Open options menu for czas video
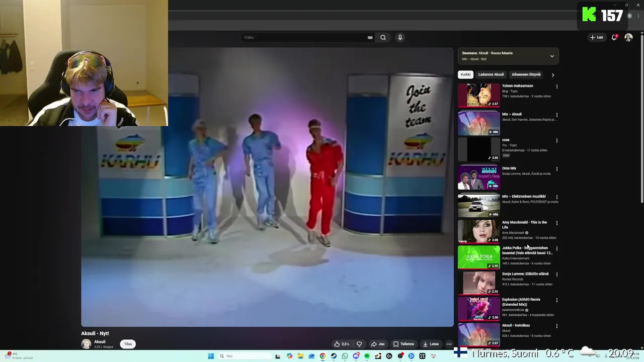The height and width of the screenshot is (362, 644). pos(556,141)
